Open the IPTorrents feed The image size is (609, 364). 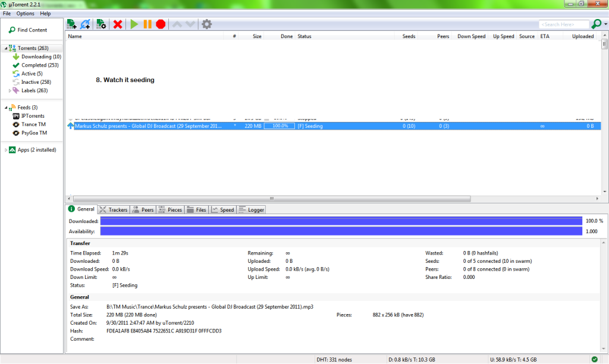33,116
